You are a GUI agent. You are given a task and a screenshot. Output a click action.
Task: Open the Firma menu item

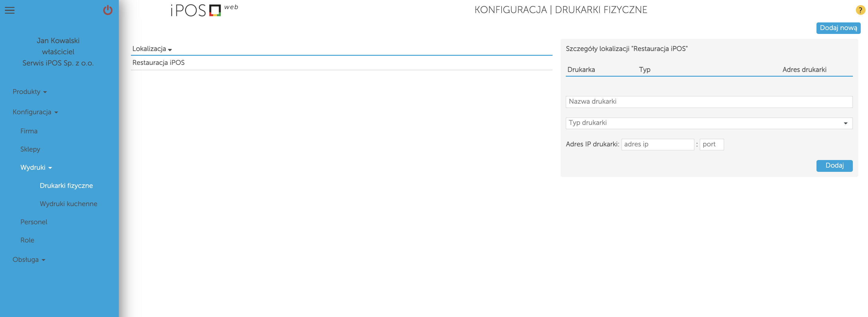[x=29, y=131]
